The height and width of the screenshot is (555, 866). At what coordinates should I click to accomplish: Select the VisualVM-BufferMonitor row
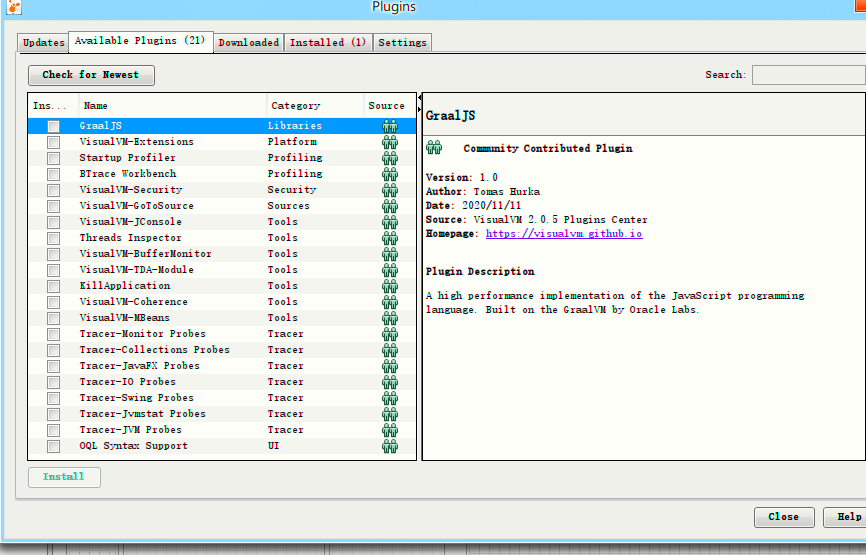[222, 254]
